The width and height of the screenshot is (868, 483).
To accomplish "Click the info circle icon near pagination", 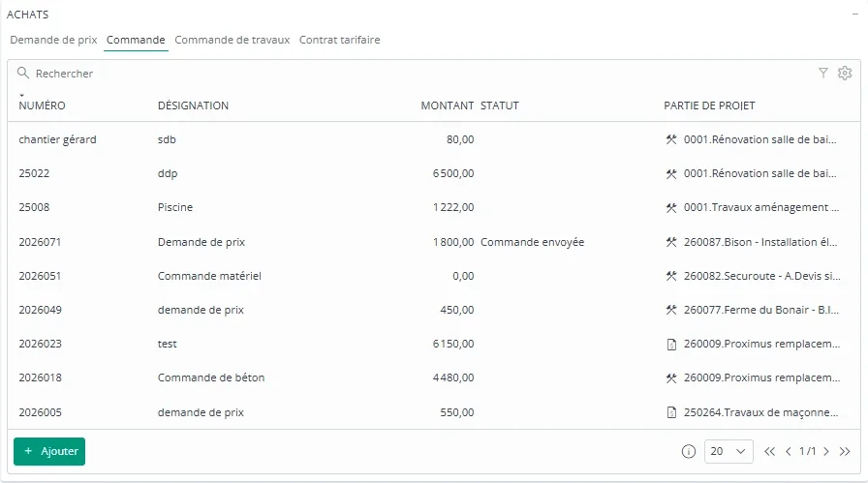I will (x=688, y=451).
